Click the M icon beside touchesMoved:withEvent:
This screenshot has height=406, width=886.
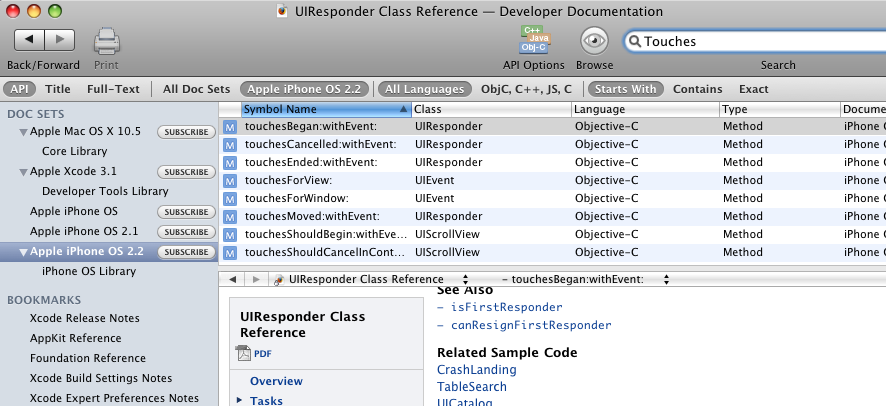point(229,217)
